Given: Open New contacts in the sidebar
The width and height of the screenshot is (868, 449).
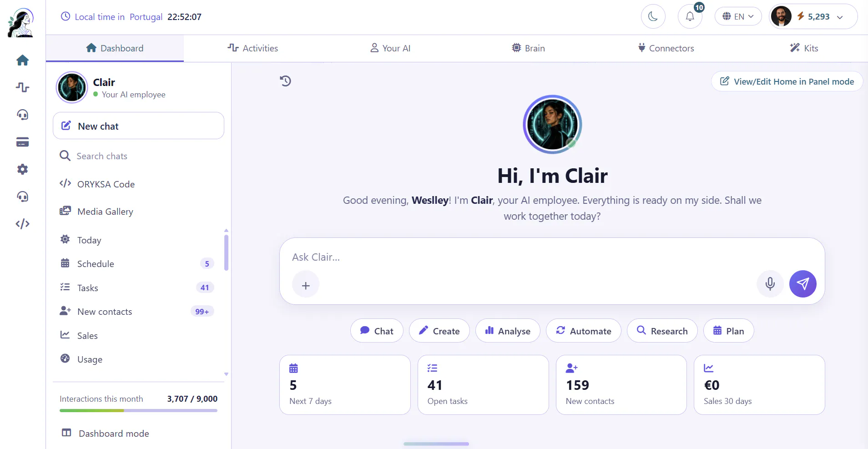Looking at the screenshot, I should pos(136,312).
